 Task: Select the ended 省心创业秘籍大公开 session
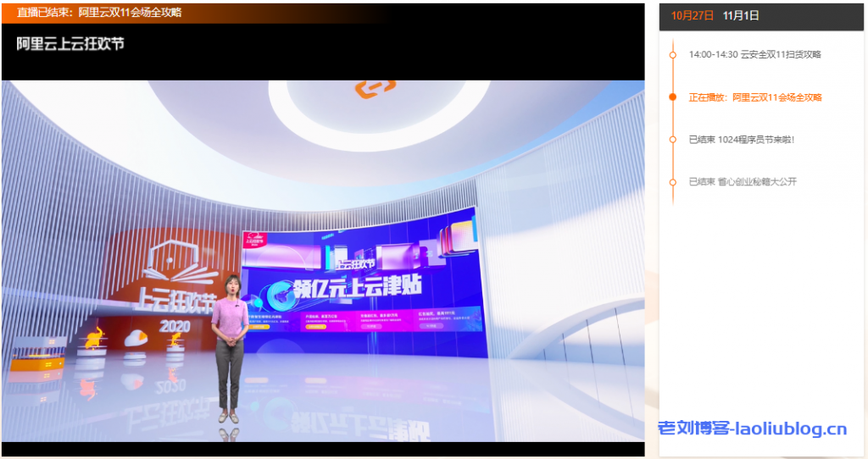click(743, 181)
